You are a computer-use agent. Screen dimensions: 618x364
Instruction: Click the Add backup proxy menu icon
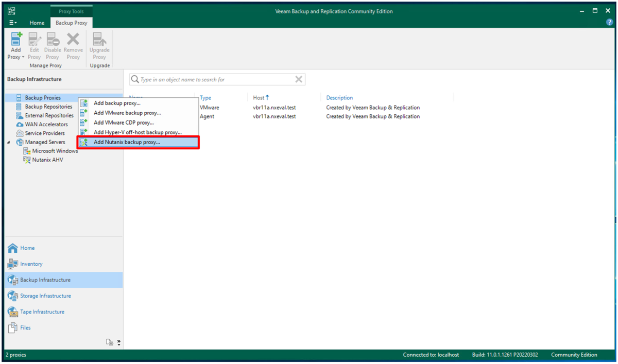pyautogui.click(x=84, y=103)
